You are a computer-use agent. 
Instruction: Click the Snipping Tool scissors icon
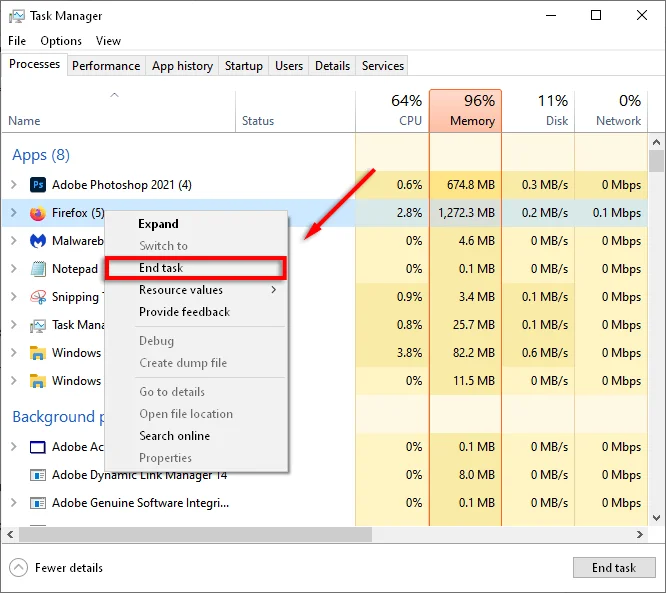pyautogui.click(x=38, y=297)
